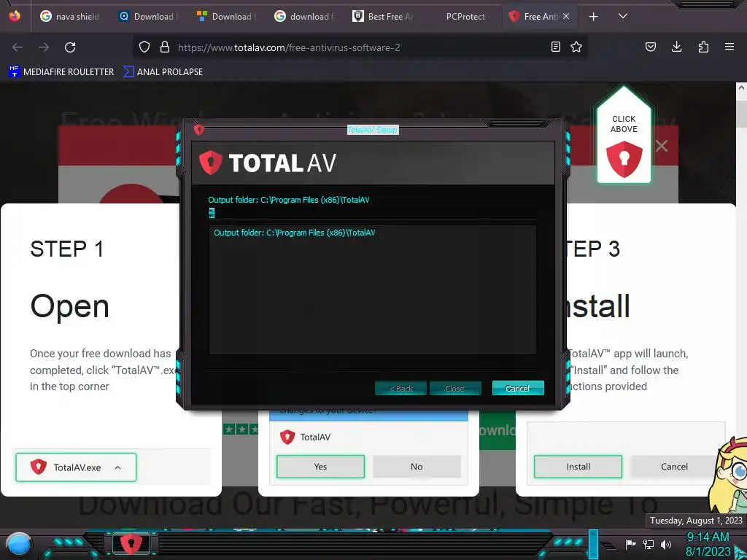Go forward one page
This screenshot has width=747, height=560.
pyautogui.click(x=44, y=47)
